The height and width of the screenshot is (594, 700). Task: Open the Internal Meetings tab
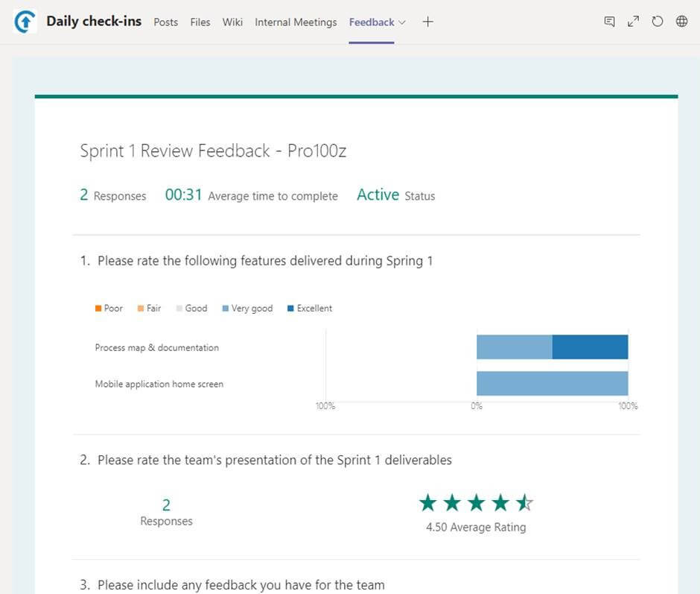(296, 22)
